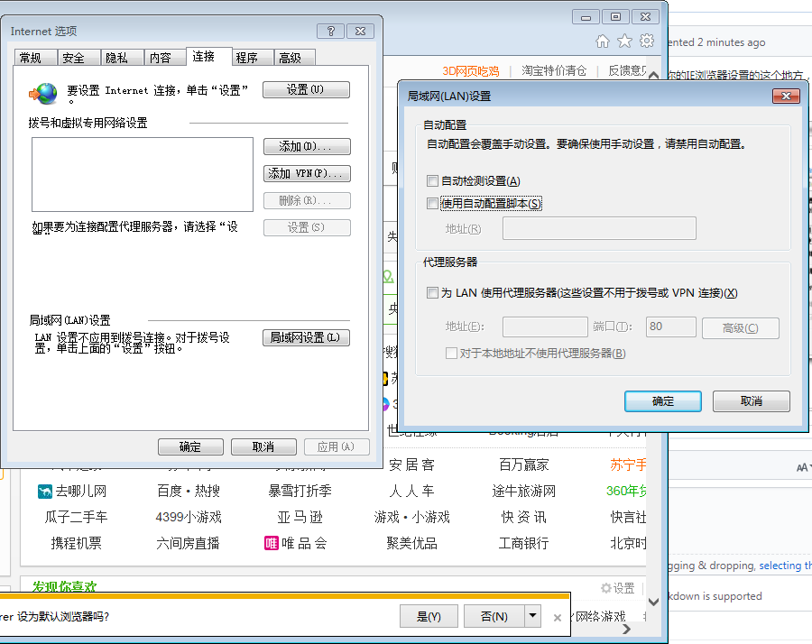Viewport: 812px width, 644px height.
Task: Enable proxy server for LAN checkbox
Action: pos(430,292)
